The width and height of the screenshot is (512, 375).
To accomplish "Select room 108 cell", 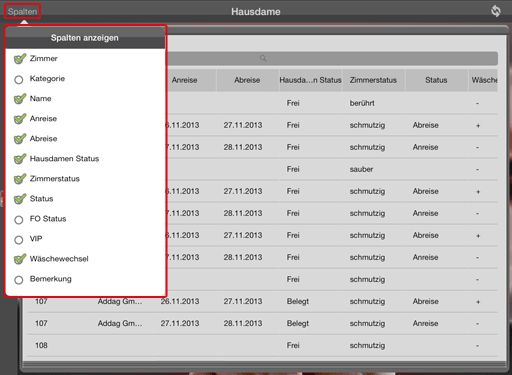I will tap(41, 345).
